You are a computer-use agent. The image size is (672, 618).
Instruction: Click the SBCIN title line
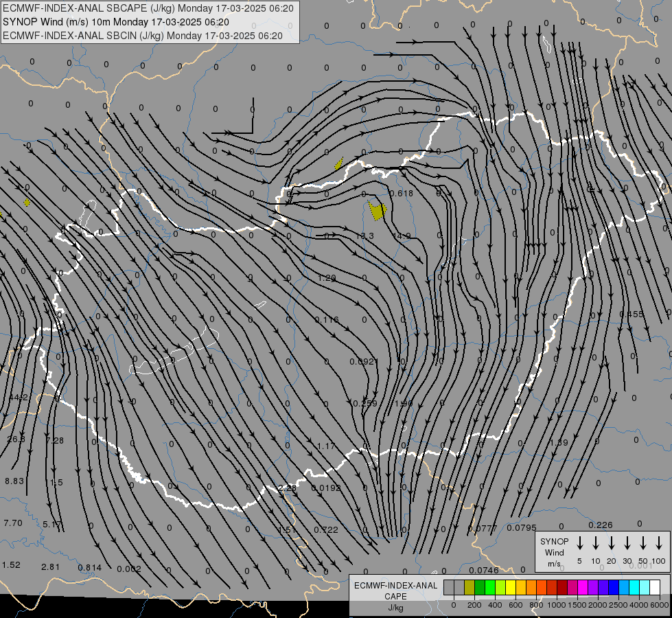[143, 36]
